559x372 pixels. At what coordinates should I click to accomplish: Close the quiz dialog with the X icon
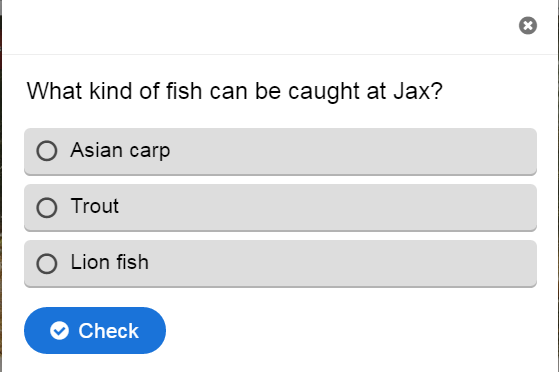click(528, 26)
